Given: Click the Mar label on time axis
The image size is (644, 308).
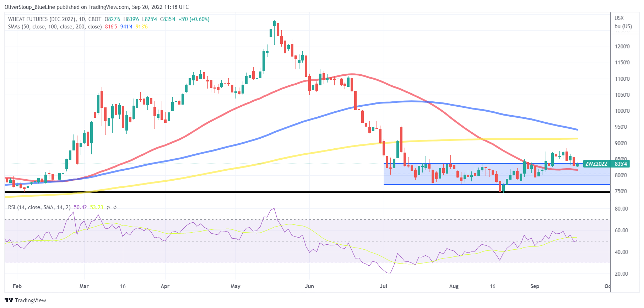Looking at the screenshot, I should pos(84,286).
